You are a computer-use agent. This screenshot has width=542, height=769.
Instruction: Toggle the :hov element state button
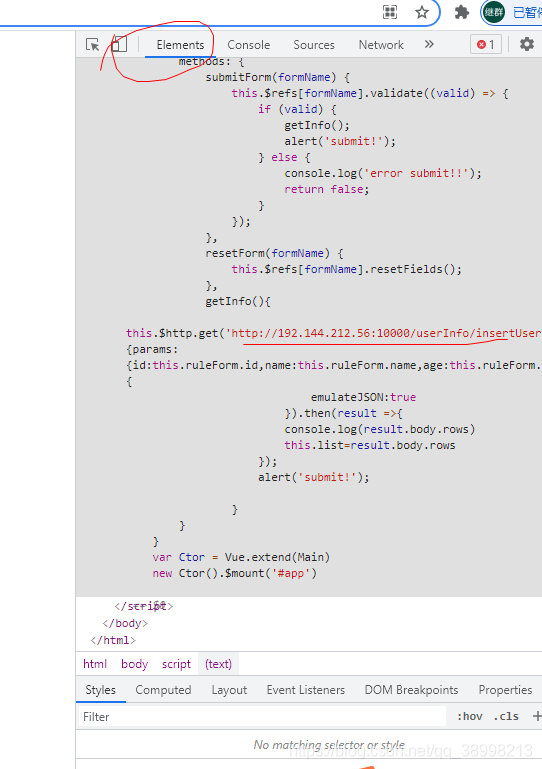pos(470,717)
